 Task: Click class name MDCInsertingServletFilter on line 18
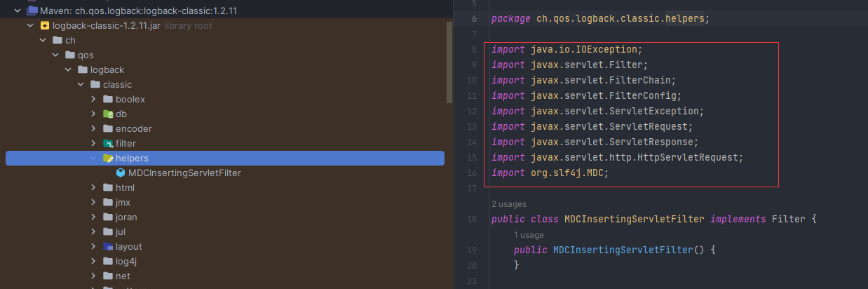pyautogui.click(x=635, y=220)
